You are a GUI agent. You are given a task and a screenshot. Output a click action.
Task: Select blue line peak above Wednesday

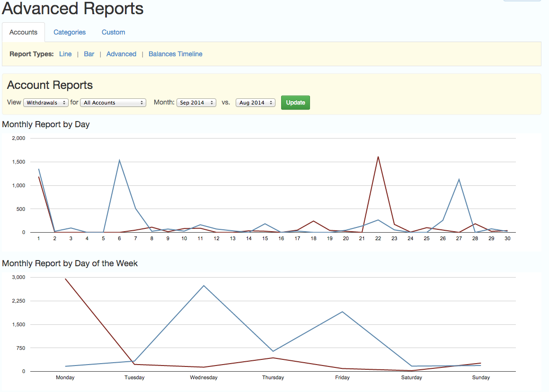coord(204,286)
